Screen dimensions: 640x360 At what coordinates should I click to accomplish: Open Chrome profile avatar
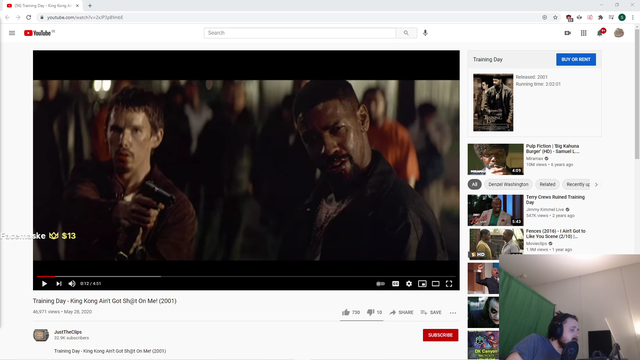(x=622, y=18)
